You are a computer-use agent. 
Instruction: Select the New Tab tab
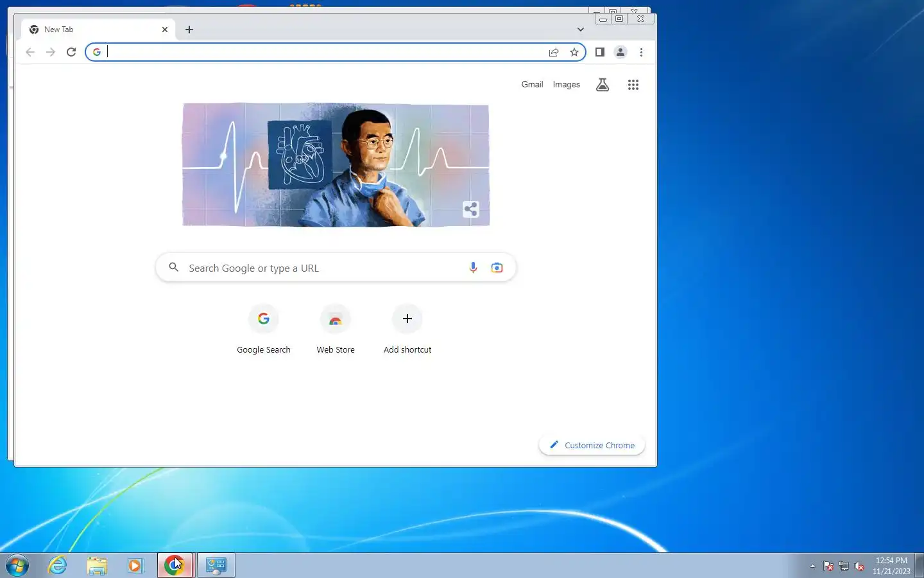98,30
